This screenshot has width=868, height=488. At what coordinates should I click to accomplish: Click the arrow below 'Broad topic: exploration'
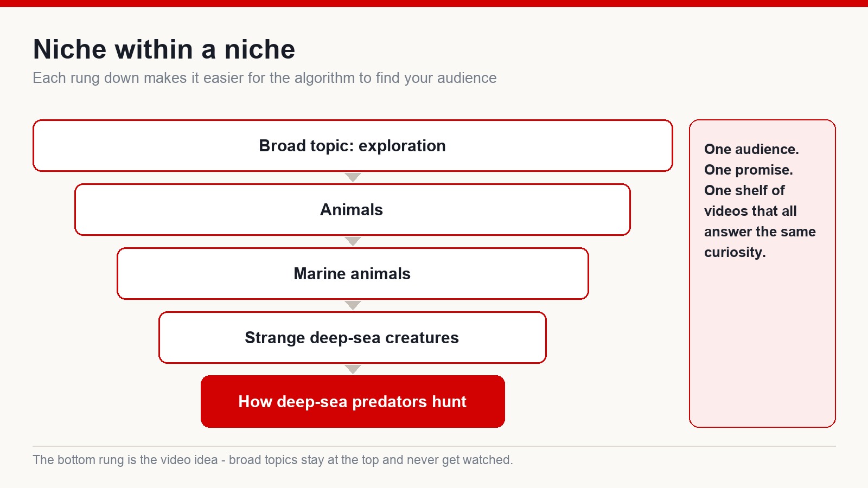click(353, 177)
